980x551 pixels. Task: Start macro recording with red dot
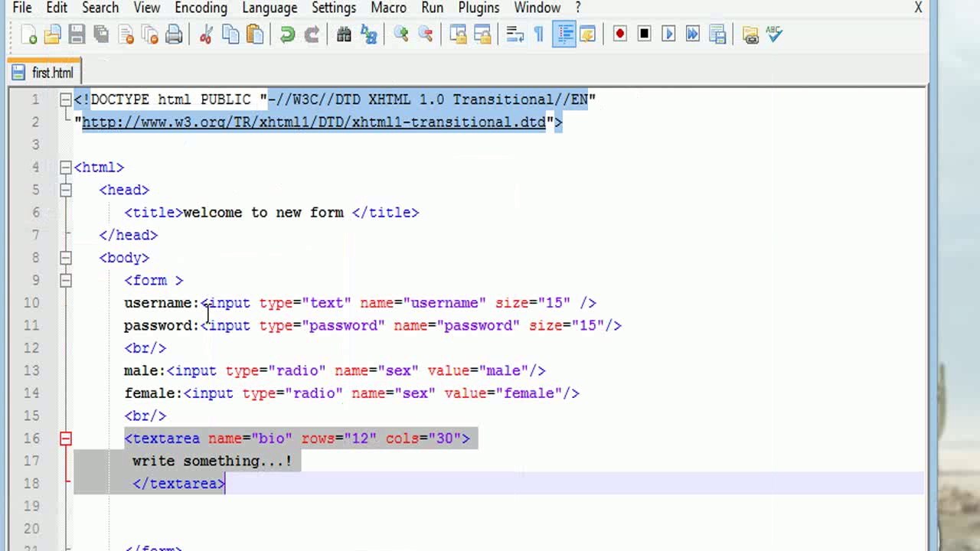coord(620,34)
